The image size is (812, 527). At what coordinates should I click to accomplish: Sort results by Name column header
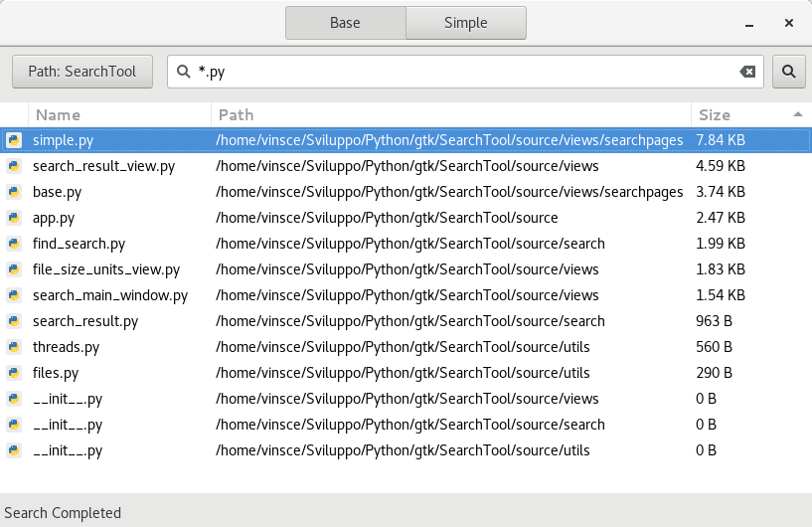(119, 114)
